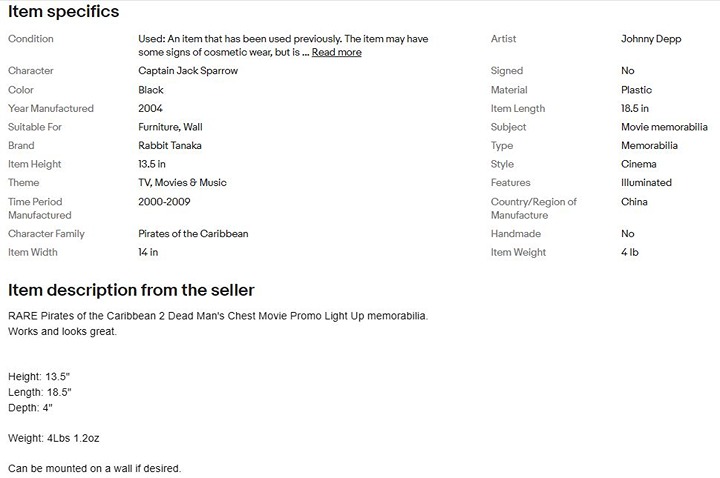This screenshot has height=478, width=720.
Task: Select the Movie memorabilia subject value
Action: 664,127
